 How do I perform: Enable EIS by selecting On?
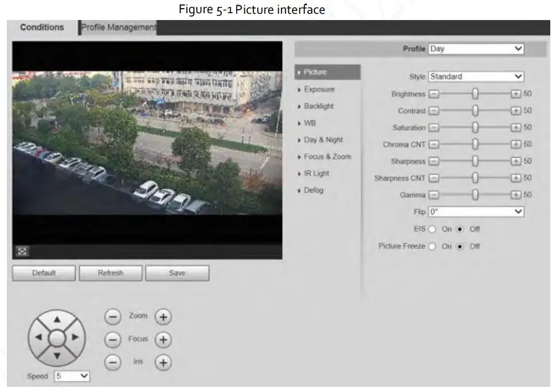click(x=431, y=229)
